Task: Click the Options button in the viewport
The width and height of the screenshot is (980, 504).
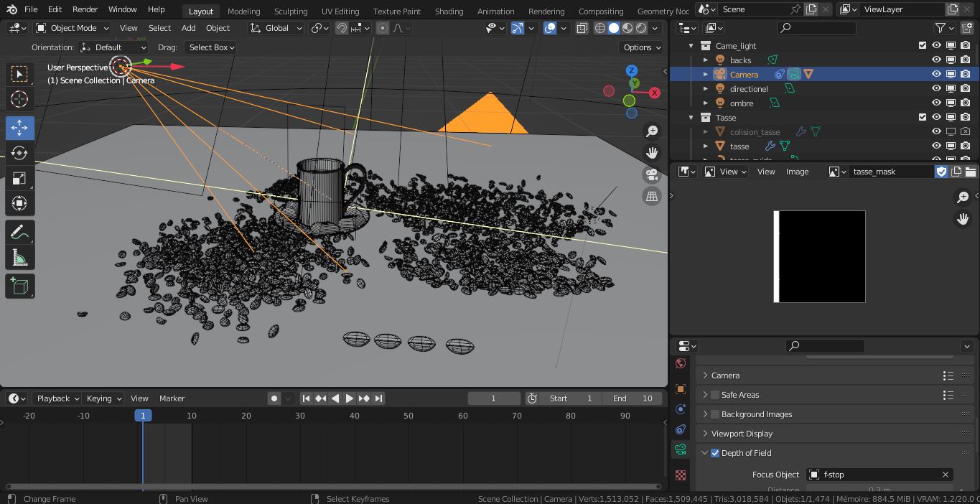Action: [x=641, y=47]
